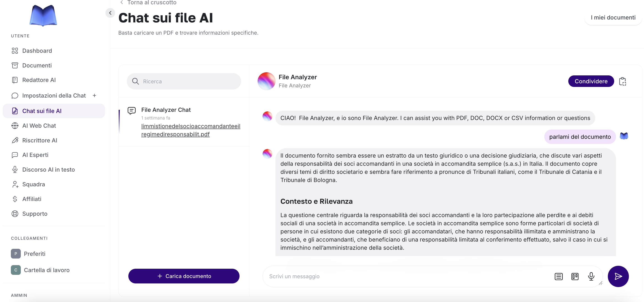Open AI Web Chat in the sidebar
Screen dimensions: 644x302
[39, 126]
